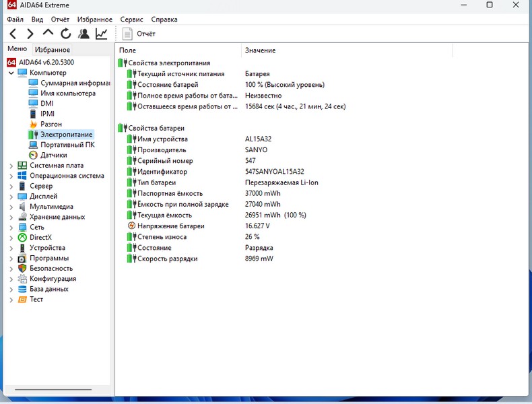Expand the Системная плата node
Screen dimensions: 532x404
11,166
